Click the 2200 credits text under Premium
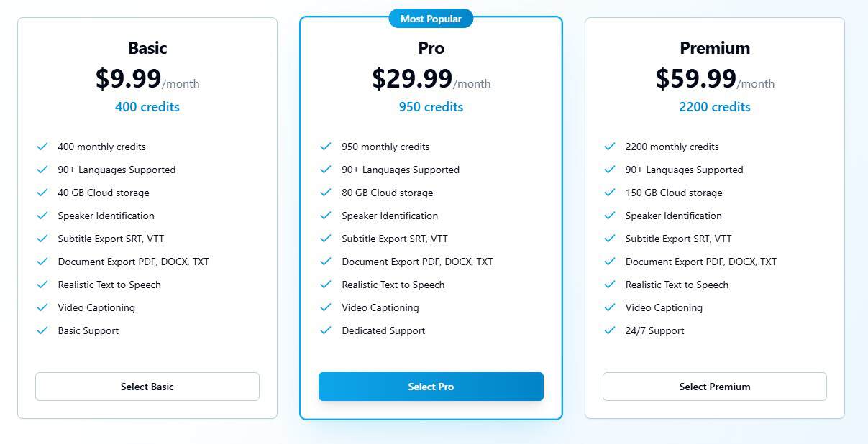The height and width of the screenshot is (444, 868). tap(714, 106)
